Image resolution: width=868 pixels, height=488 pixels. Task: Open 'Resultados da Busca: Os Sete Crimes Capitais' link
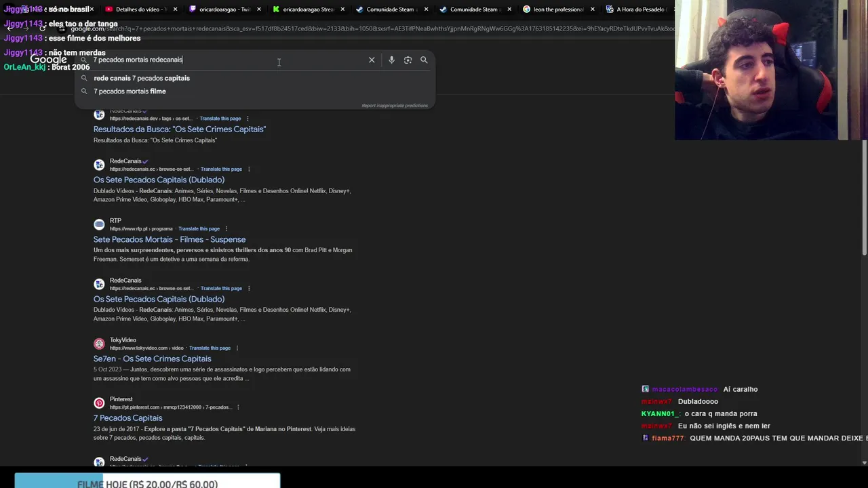tap(180, 129)
